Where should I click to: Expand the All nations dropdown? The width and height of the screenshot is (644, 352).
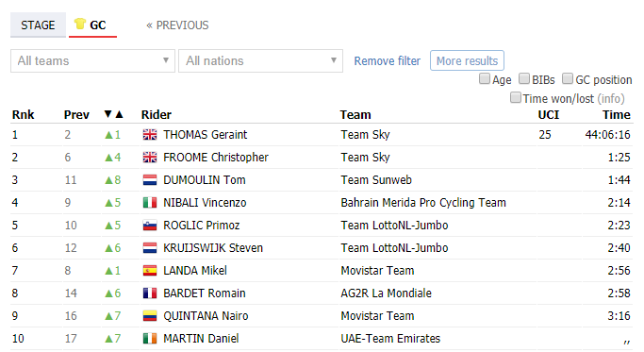click(261, 60)
